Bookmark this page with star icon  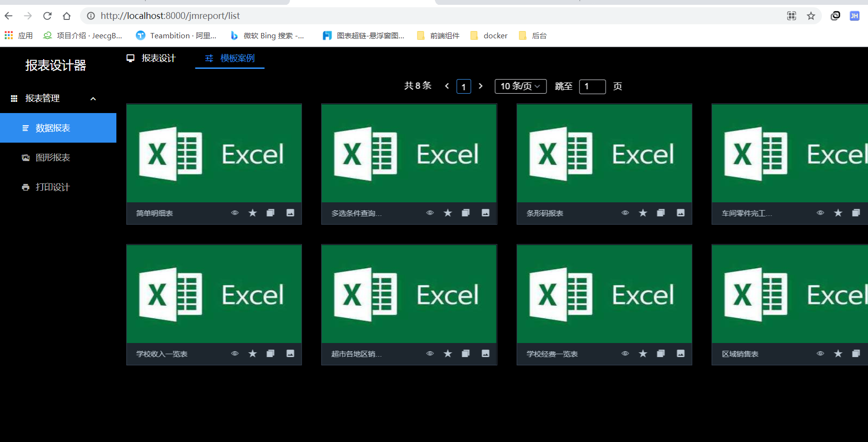coord(811,16)
